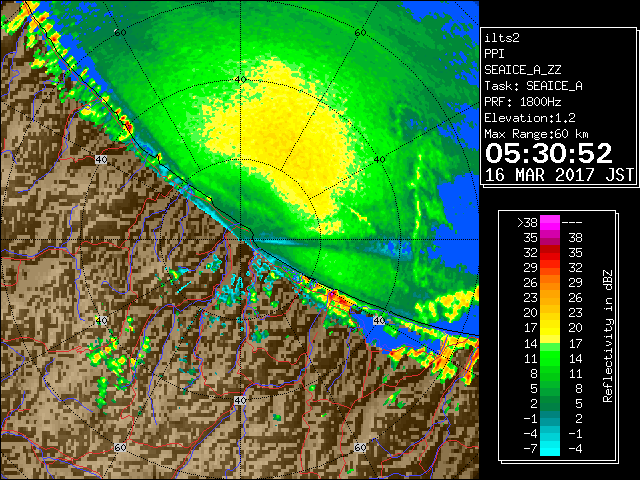This screenshot has height=480, width=640.
Task: Click the 'PRF: 1800Hz' value
Action: (x=522, y=102)
